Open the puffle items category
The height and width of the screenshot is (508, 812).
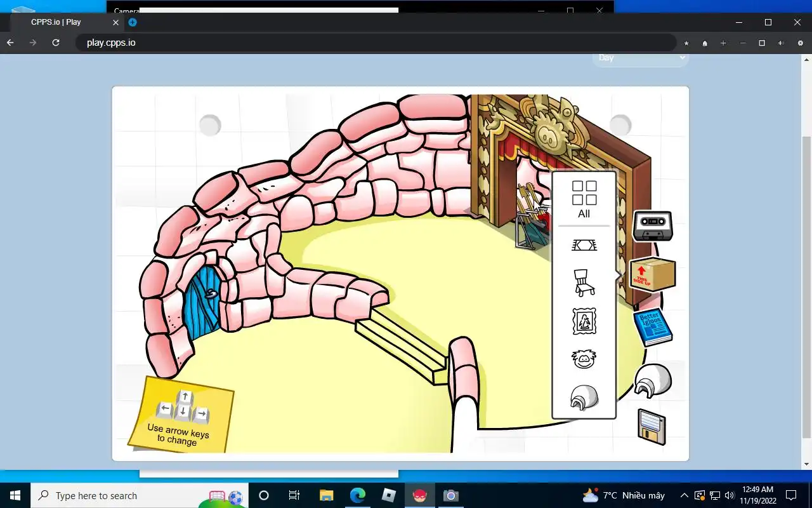coord(584,359)
